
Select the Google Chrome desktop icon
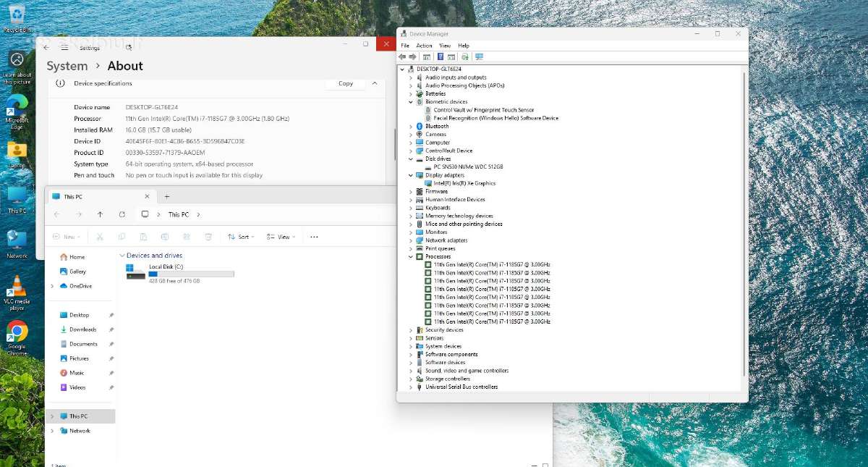click(x=17, y=338)
